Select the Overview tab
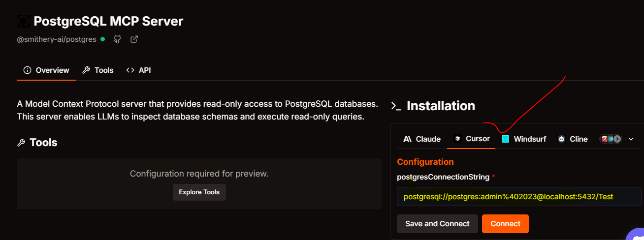 46,70
